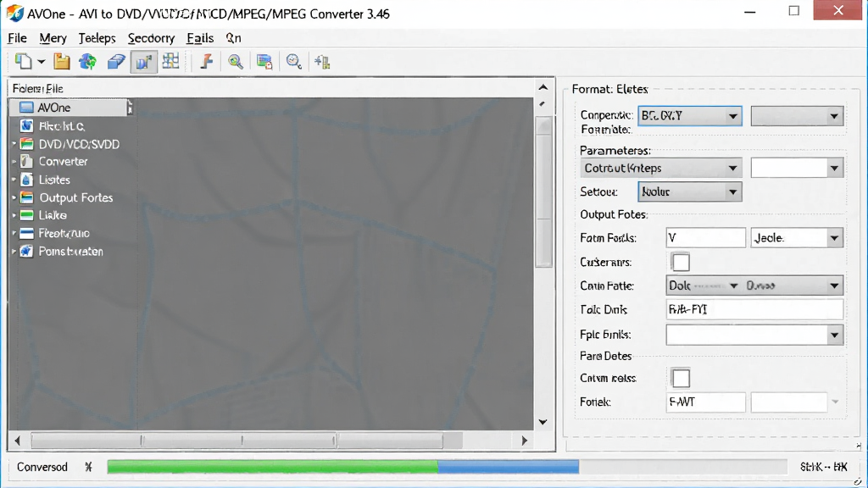Open the Cotrout Knteps parameters dropdown
Image resolution: width=868 pixels, height=488 pixels.
tap(661, 169)
